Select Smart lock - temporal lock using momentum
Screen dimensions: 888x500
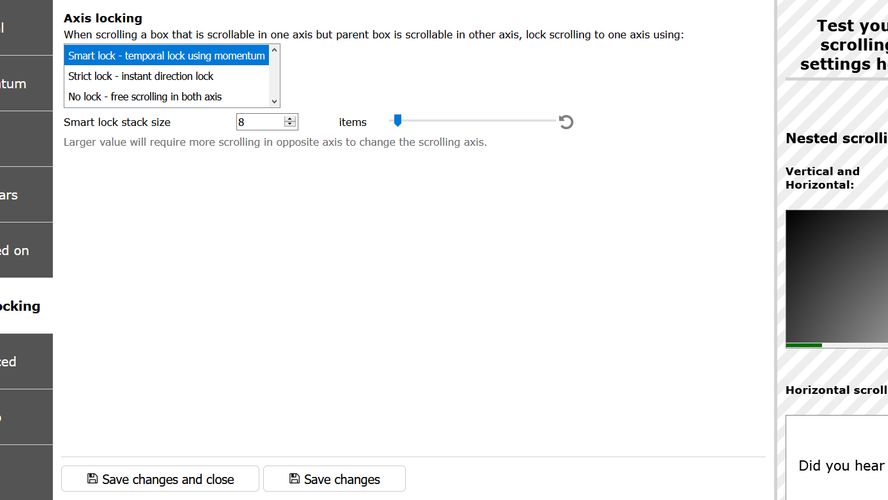click(166, 56)
